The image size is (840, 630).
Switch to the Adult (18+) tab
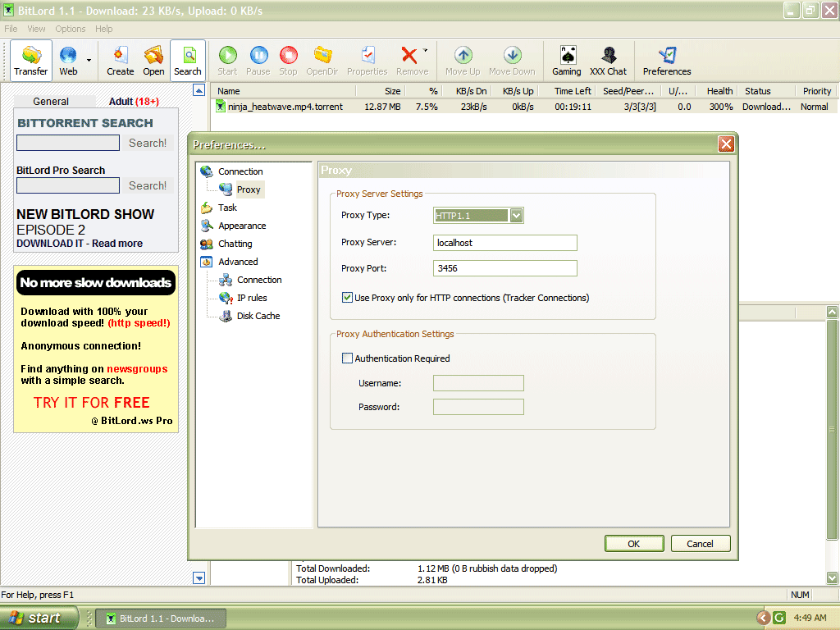[x=134, y=101]
